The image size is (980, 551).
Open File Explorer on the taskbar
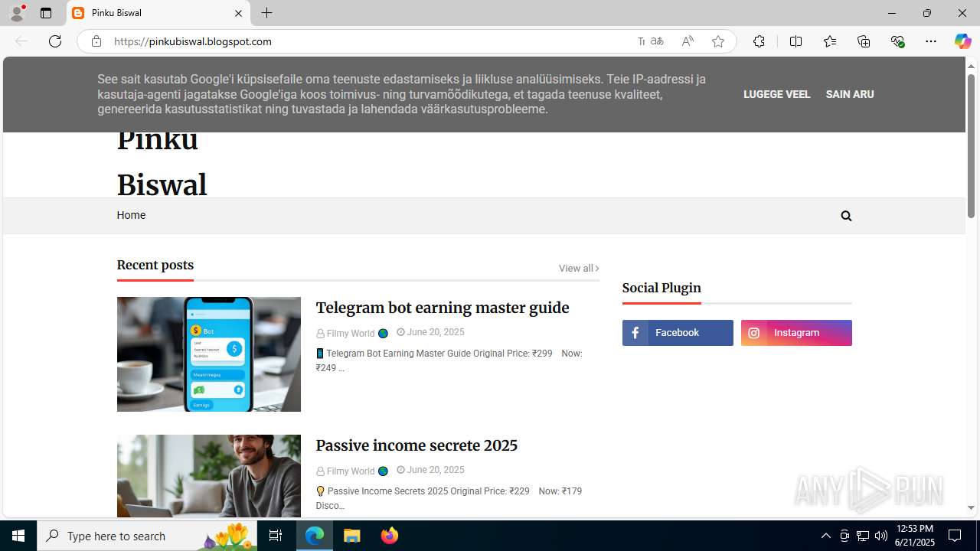point(352,536)
